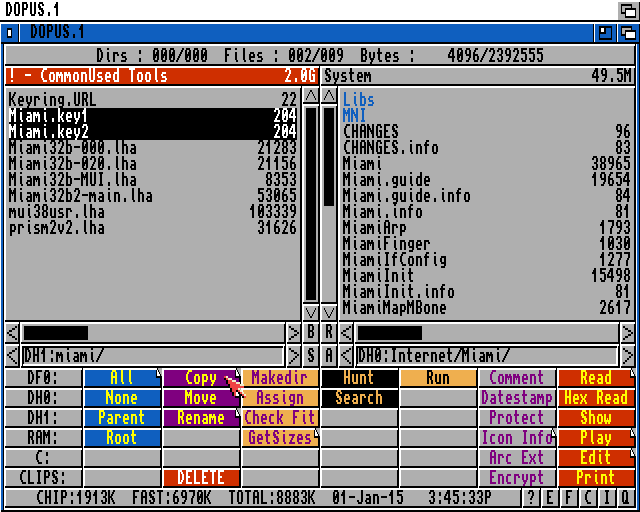Deselect the Miami.key2 file

pyautogui.click(x=153, y=131)
